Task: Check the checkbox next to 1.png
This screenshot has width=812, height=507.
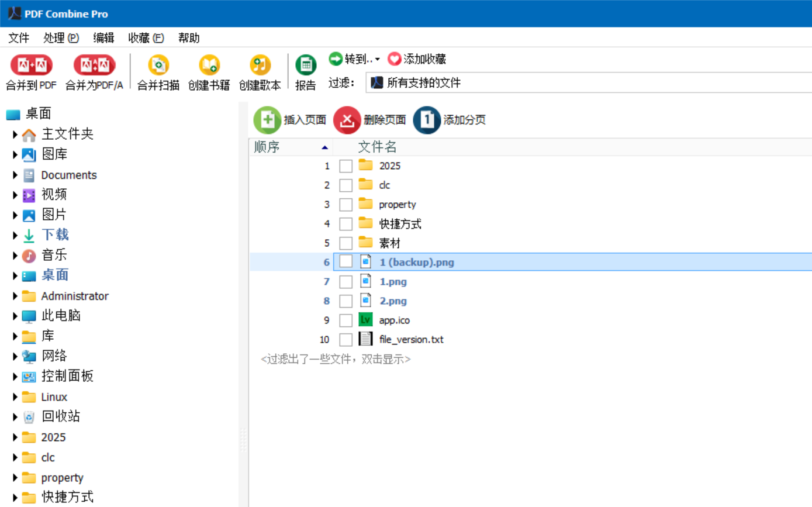Action: coord(345,281)
